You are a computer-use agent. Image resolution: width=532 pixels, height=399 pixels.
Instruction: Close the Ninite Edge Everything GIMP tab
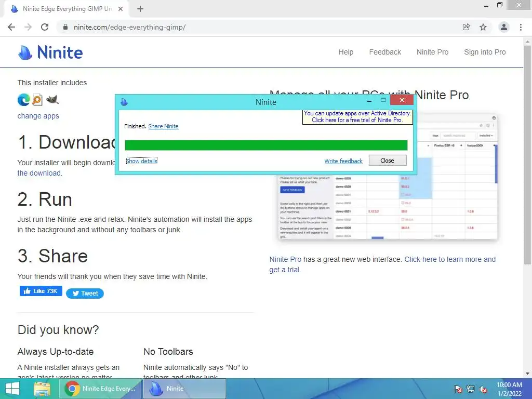coord(121,9)
